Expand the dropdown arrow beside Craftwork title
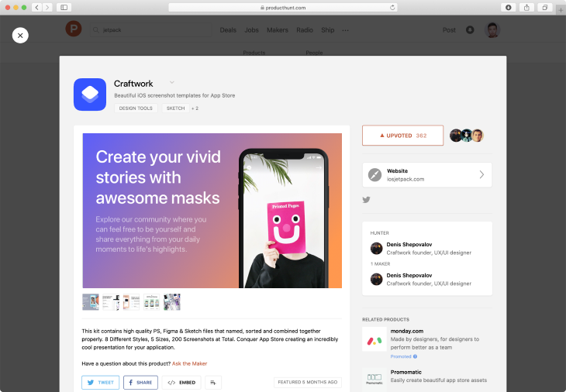The height and width of the screenshot is (392, 566). pyautogui.click(x=172, y=83)
